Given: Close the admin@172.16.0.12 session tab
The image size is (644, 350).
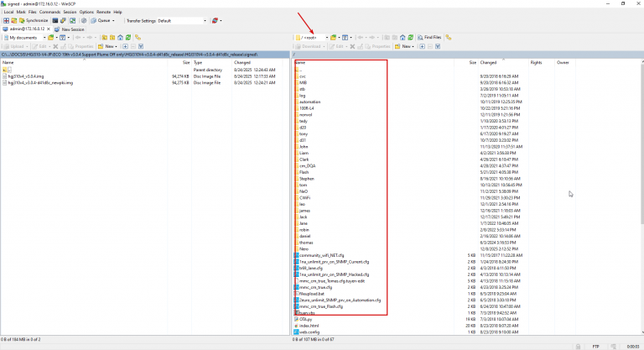Looking at the screenshot, I should click(49, 29).
